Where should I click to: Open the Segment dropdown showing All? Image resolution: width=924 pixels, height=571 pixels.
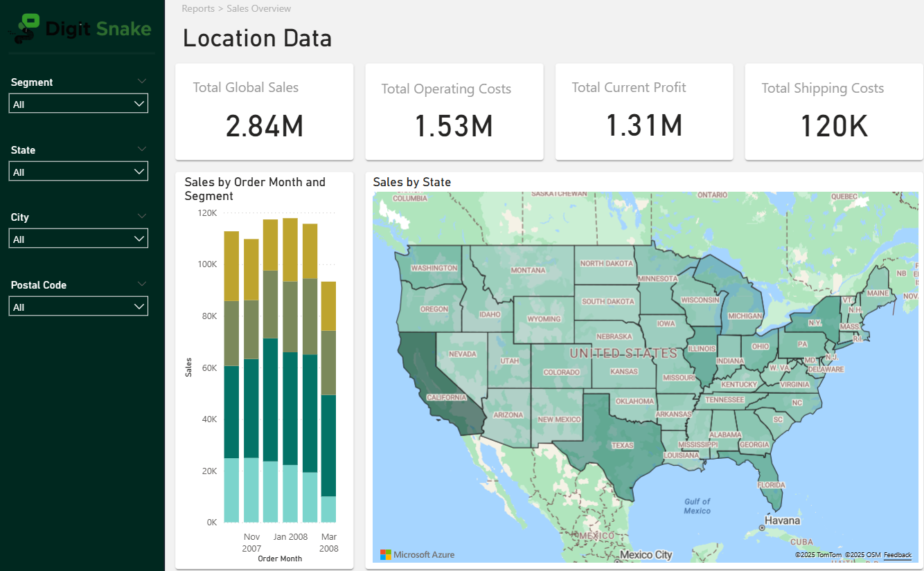pyautogui.click(x=78, y=104)
